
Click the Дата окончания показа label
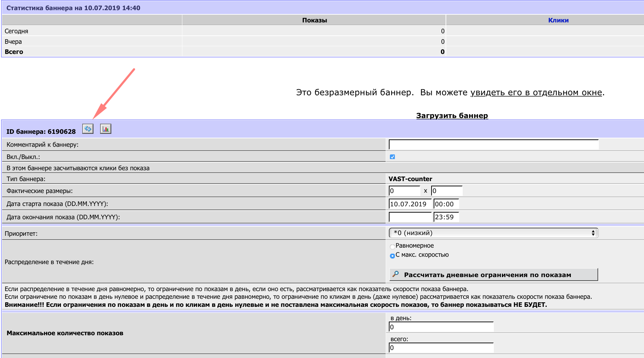click(x=63, y=217)
